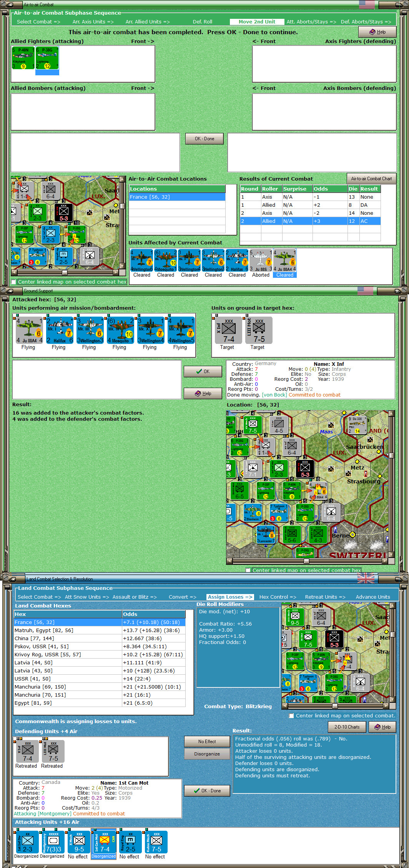Select Montgomery HQ 7(3)3 attacking unit
The image size is (409, 868).
coord(53,842)
